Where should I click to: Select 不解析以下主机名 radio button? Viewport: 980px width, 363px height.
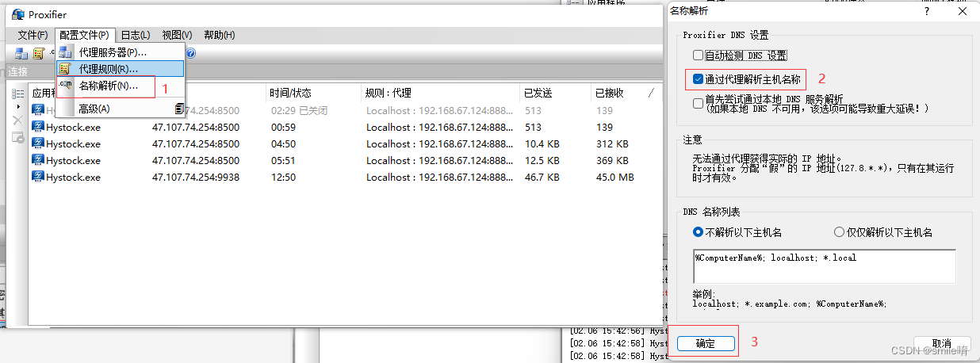pyautogui.click(x=699, y=232)
